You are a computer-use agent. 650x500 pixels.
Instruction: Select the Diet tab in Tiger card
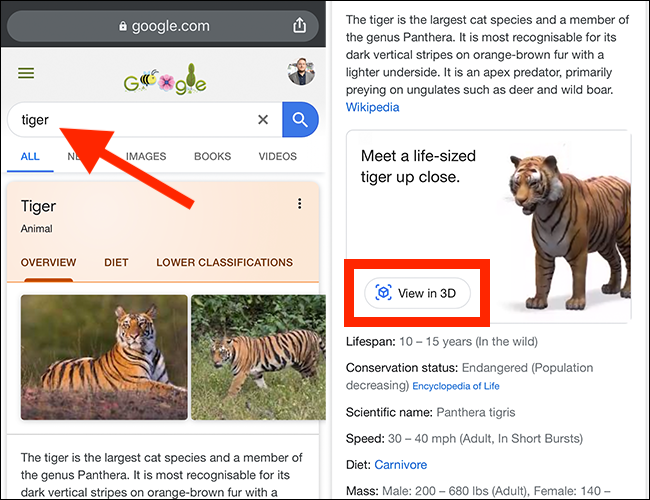click(116, 263)
